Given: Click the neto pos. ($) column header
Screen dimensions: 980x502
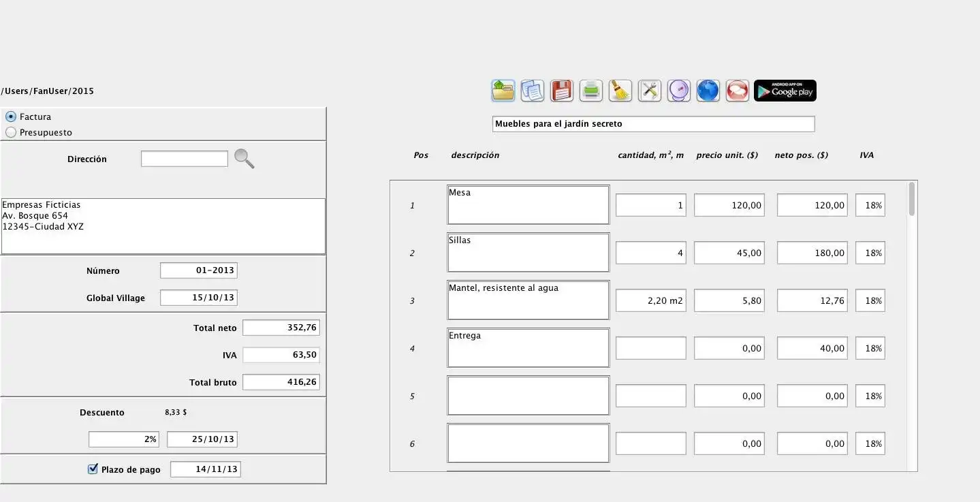Looking at the screenshot, I should (802, 155).
